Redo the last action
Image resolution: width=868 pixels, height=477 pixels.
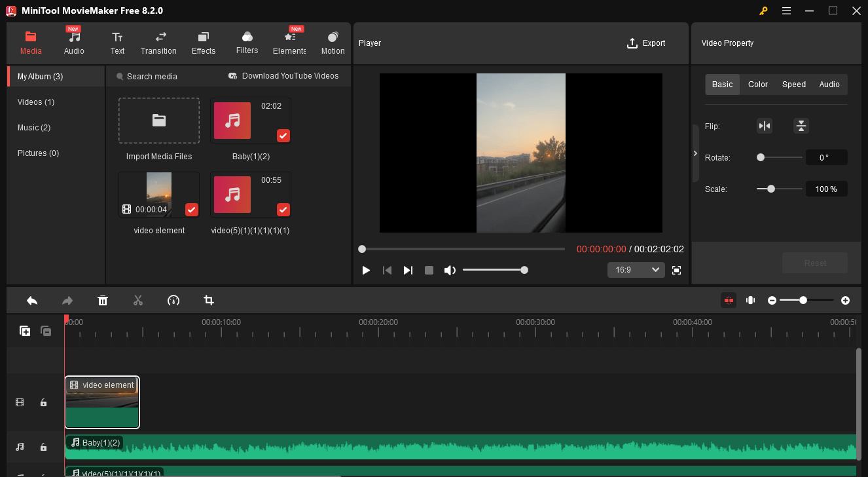point(67,300)
